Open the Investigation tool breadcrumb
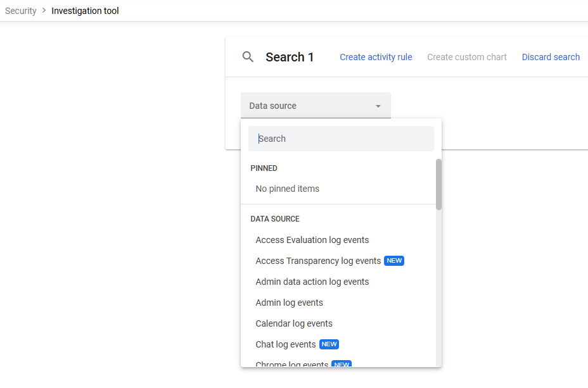This screenshot has width=588, height=388. click(x=85, y=11)
